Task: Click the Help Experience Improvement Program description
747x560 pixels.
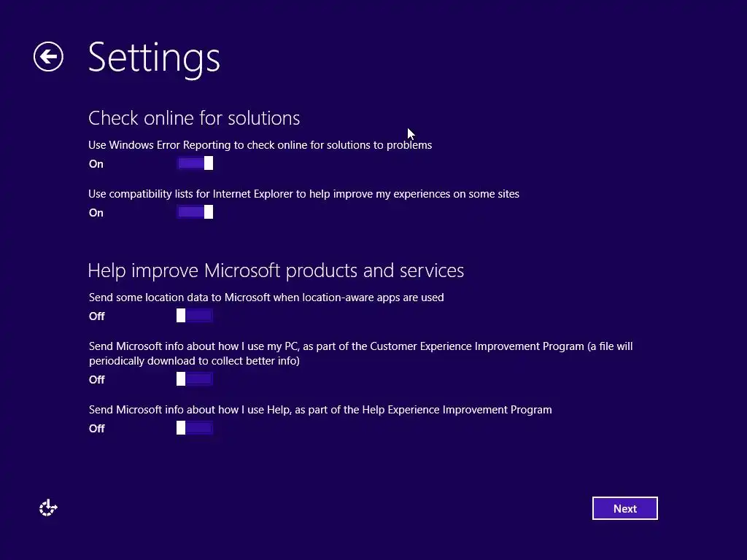Action: (320, 410)
